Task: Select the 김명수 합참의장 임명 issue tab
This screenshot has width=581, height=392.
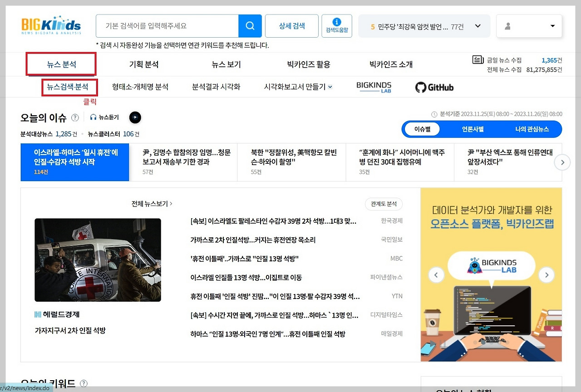Action: [x=183, y=162]
